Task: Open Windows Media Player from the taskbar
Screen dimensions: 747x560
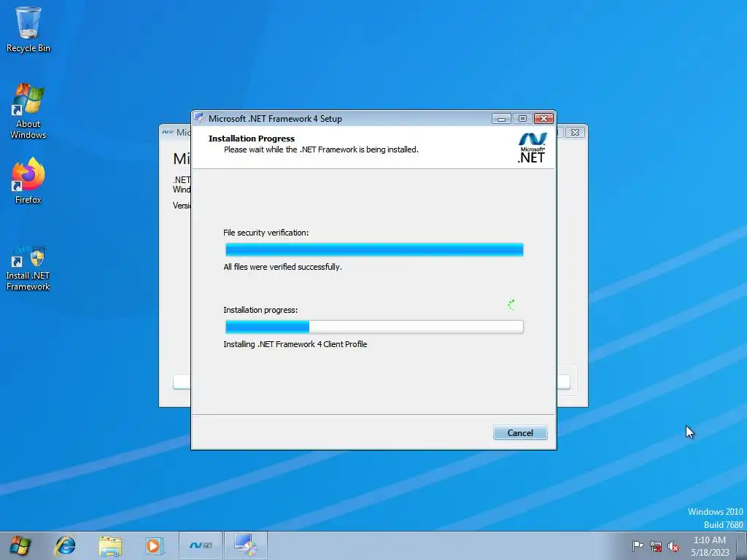Action: click(x=155, y=545)
